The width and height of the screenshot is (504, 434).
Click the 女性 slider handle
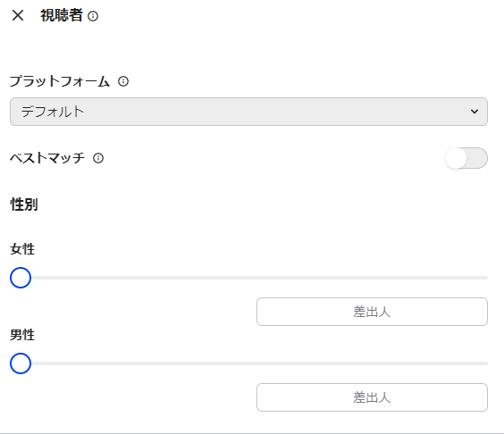21,278
